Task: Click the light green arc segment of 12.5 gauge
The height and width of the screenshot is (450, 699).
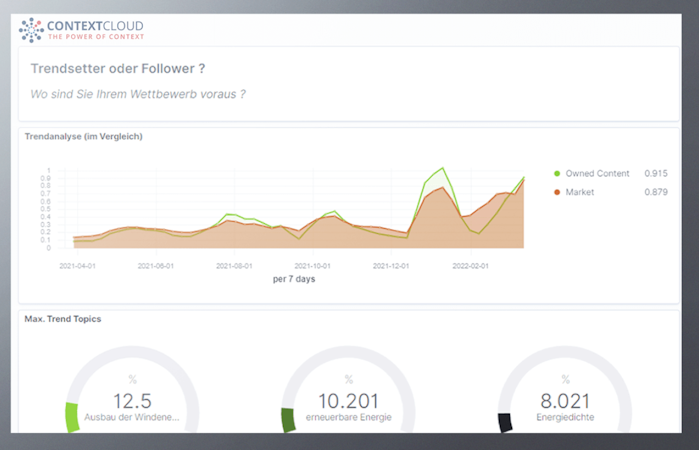Action: tap(72, 417)
